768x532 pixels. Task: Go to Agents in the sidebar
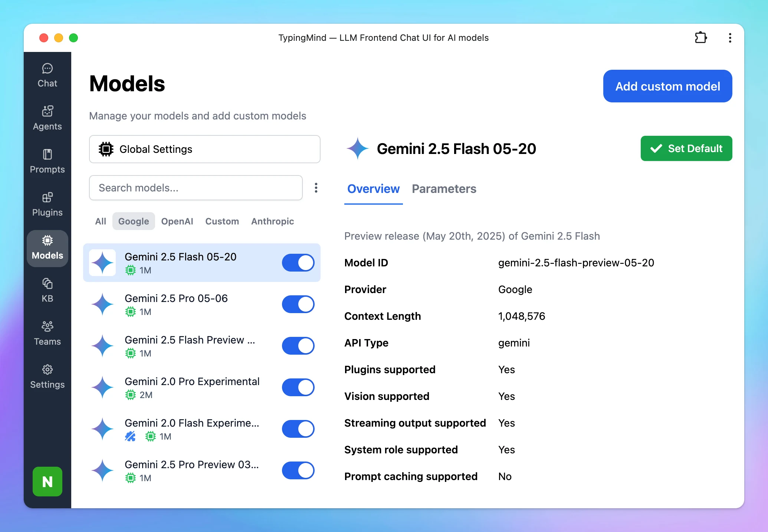47,118
